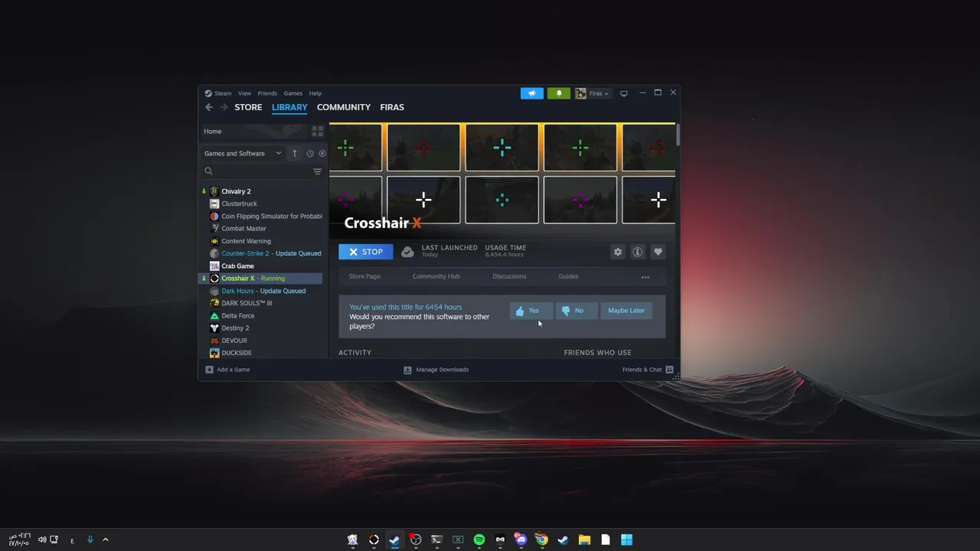980x551 pixels.
Task: Stop Crosshair X with STOP button
Action: [x=366, y=252]
